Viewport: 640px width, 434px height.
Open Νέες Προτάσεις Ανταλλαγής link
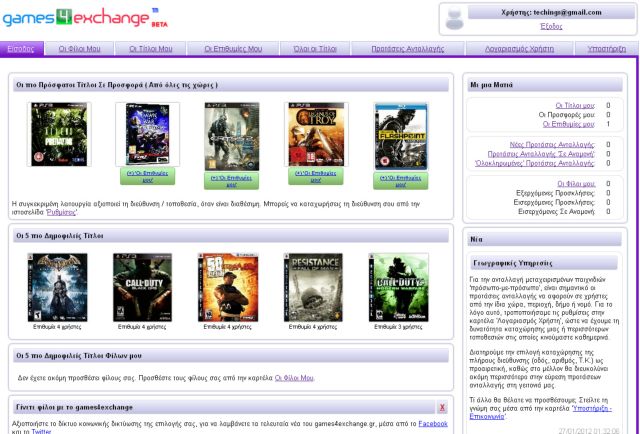click(552, 145)
